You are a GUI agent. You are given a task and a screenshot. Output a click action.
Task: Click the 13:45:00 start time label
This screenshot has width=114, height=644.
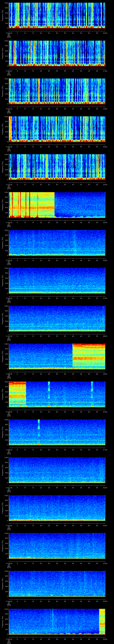[9, 639]
